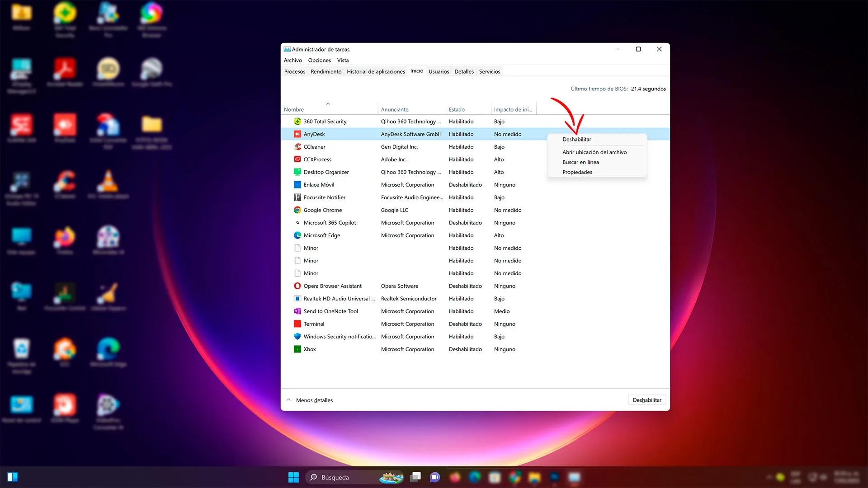The height and width of the screenshot is (488, 868).
Task: Click the Windows Security notification shield icon
Action: coord(297,337)
